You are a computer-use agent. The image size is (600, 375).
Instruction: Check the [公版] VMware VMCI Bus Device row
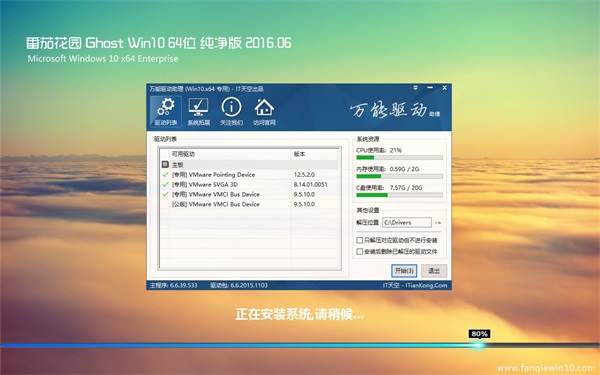[249, 204]
